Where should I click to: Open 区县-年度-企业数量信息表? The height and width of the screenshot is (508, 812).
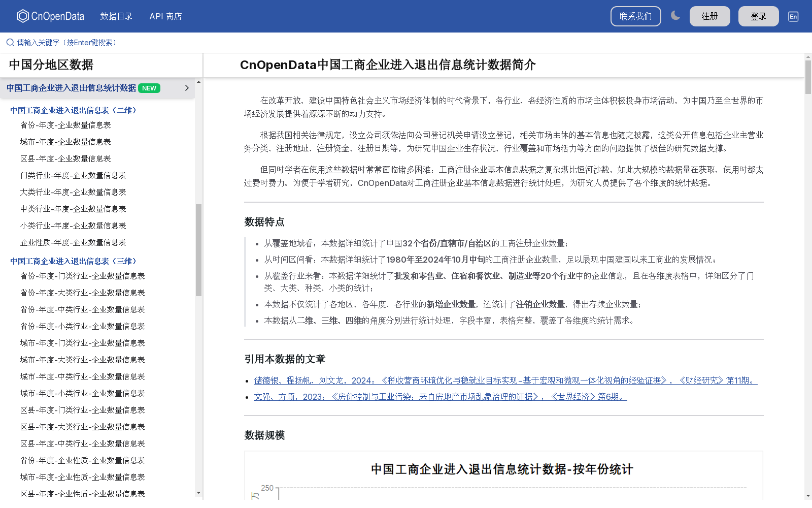click(x=65, y=158)
